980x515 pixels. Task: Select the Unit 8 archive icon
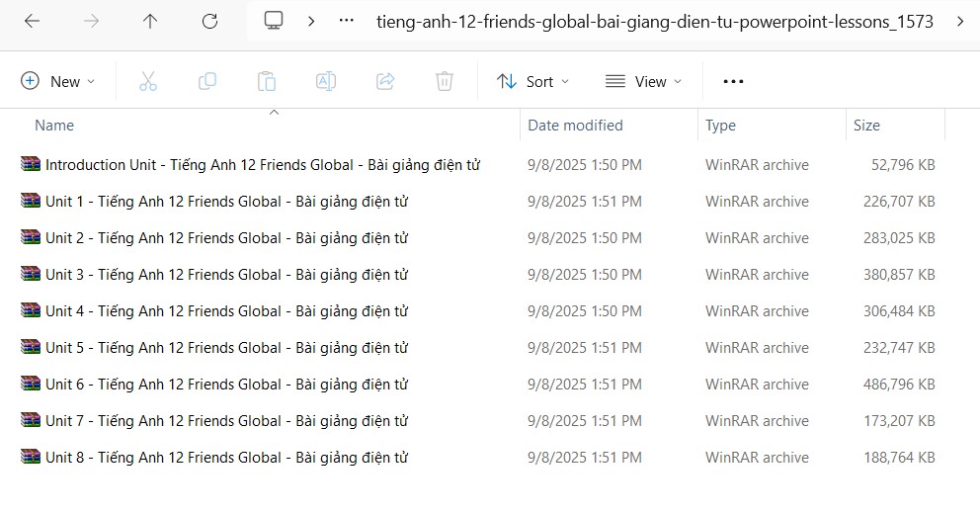click(x=31, y=457)
